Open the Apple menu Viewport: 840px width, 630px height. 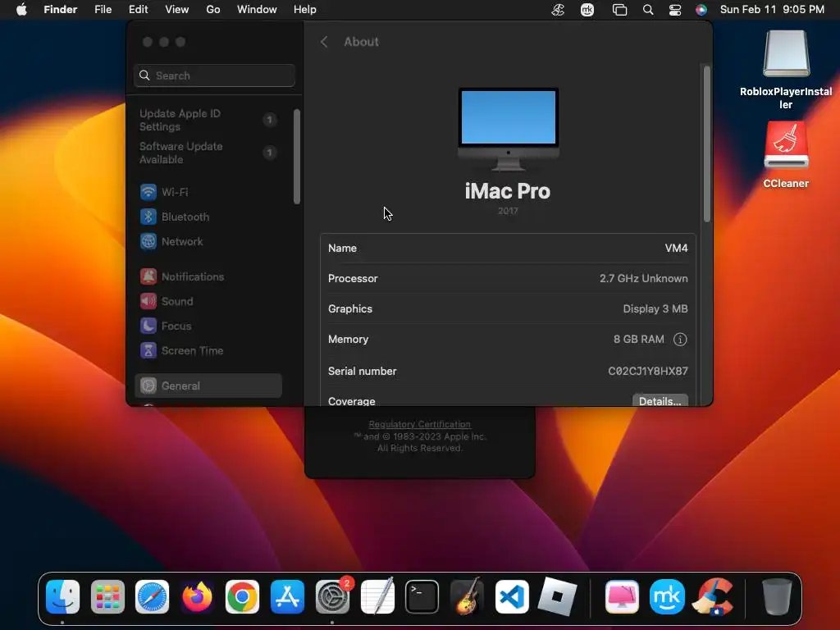[x=21, y=10]
